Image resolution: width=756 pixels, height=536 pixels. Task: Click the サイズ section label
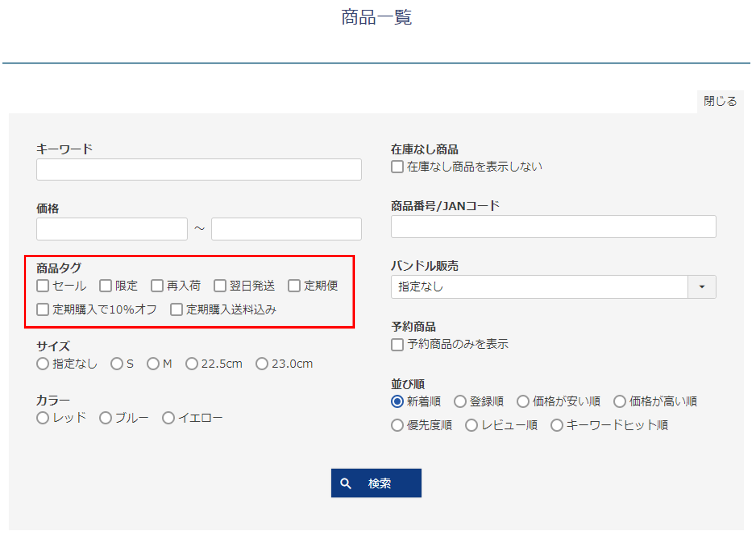click(x=54, y=346)
